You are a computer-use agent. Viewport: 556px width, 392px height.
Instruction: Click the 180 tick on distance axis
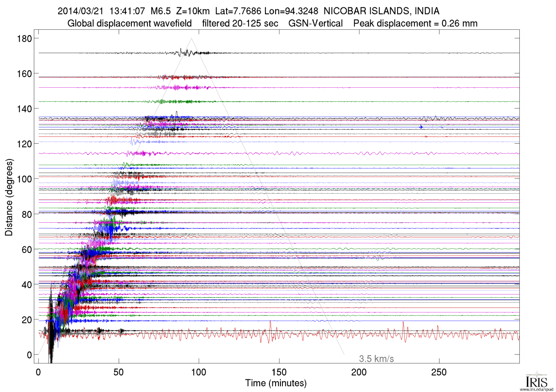click(24, 39)
